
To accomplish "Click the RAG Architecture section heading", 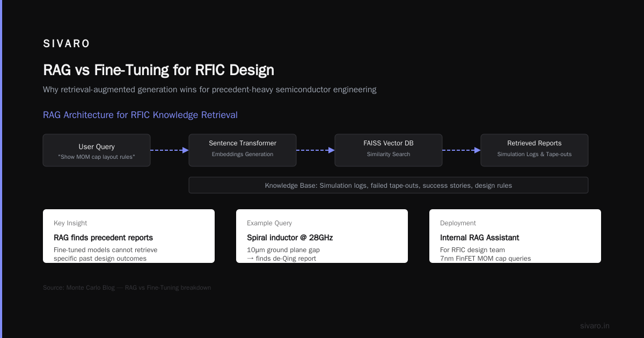I will [140, 115].
